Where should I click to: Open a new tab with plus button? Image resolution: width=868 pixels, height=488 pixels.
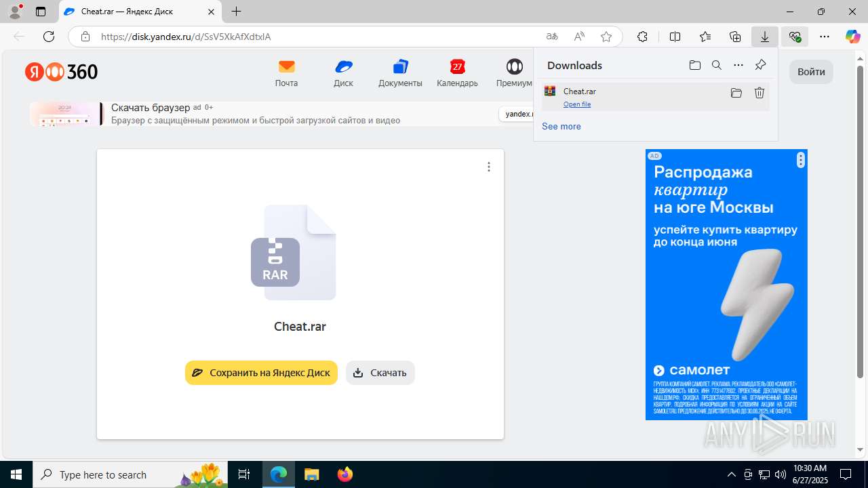[x=236, y=12]
